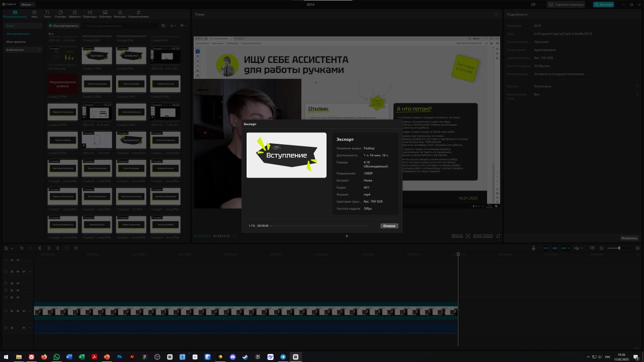The height and width of the screenshot is (362, 644).
Task: Click the split clip icon in timeline toolbar
Action: tap(40, 248)
